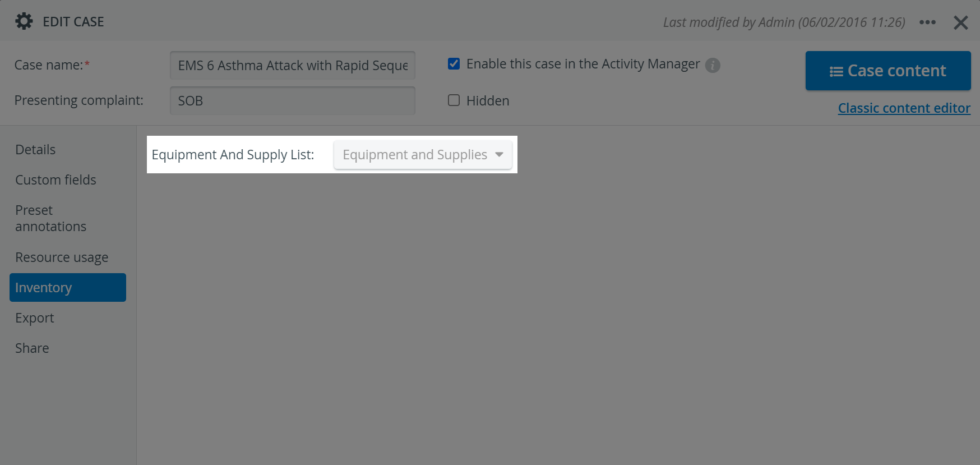Select the Inventory tab

[68, 288]
